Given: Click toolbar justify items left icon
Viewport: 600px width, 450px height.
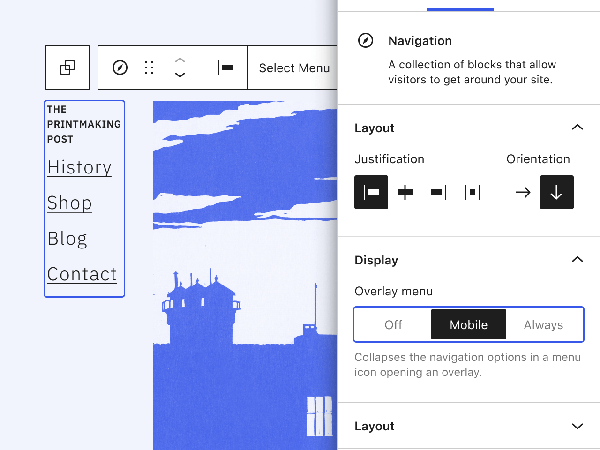Looking at the screenshot, I should (226, 68).
